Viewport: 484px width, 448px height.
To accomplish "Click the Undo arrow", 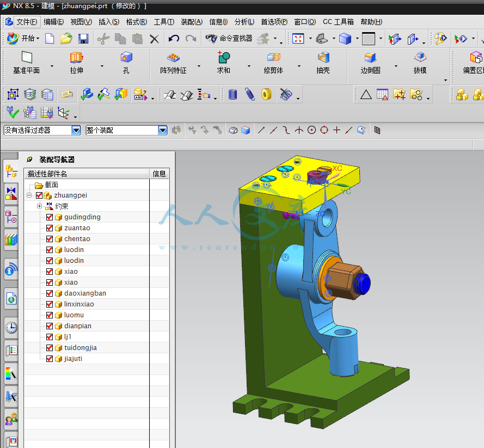I will click(x=174, y=39).
